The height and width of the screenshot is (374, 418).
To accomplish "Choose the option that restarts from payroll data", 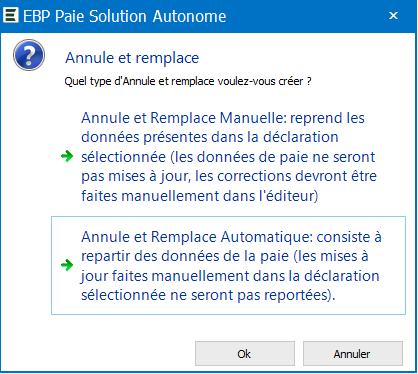I will (x=228, y=265).
